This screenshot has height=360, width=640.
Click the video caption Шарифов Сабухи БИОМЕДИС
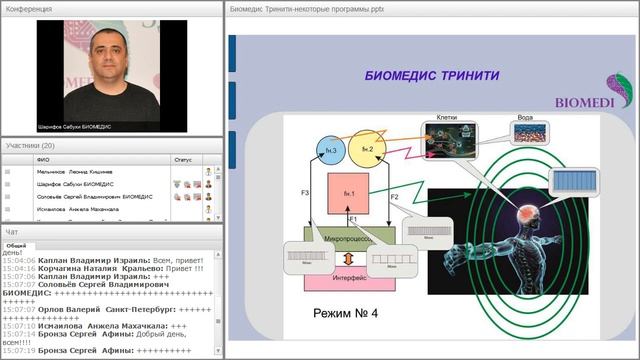pos(74,127)
